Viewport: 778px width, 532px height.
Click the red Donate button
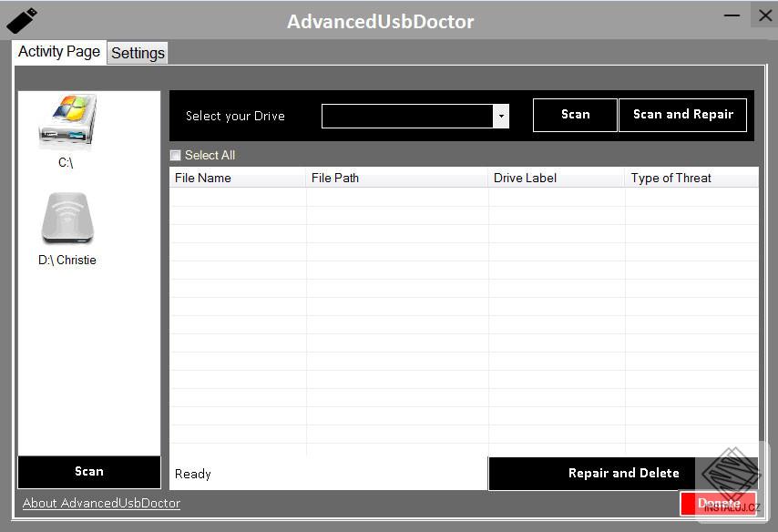tap(718, 504)
